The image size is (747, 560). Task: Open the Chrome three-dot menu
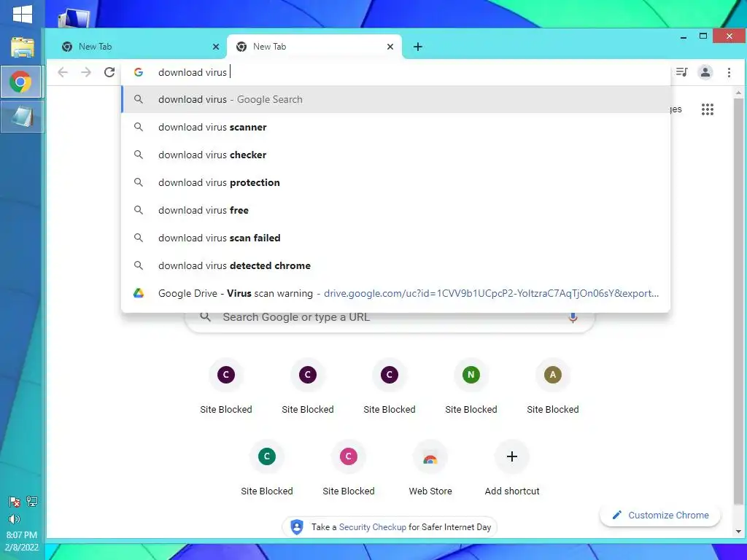(729, 72)
